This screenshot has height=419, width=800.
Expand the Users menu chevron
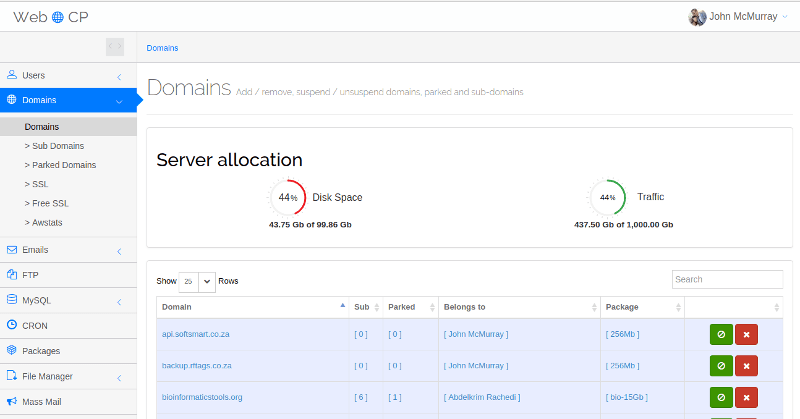[119, 77]
